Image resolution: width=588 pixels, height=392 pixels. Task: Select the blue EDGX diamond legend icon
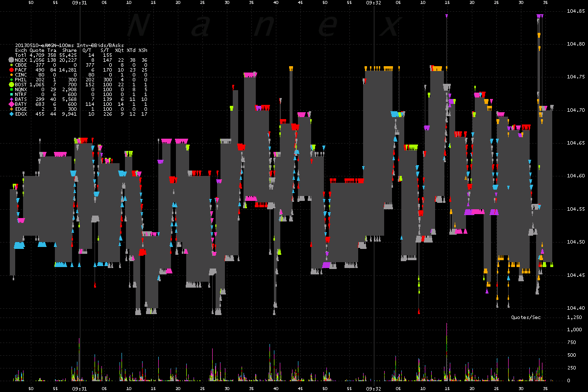tap(11, 114)
